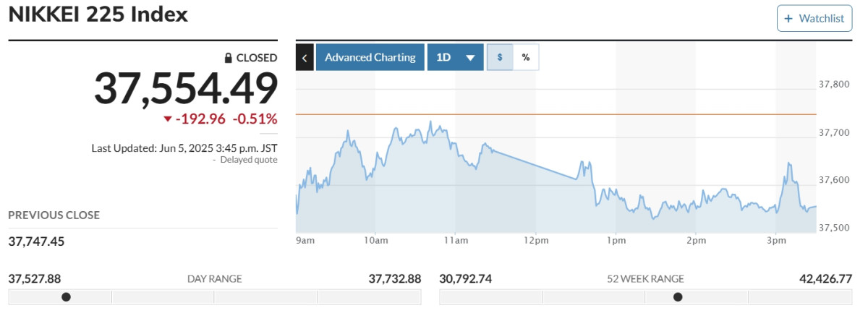Add the index to your Watchlist
Image resolution: width=868 pixels, height=329 pixels.
(814, 19)
